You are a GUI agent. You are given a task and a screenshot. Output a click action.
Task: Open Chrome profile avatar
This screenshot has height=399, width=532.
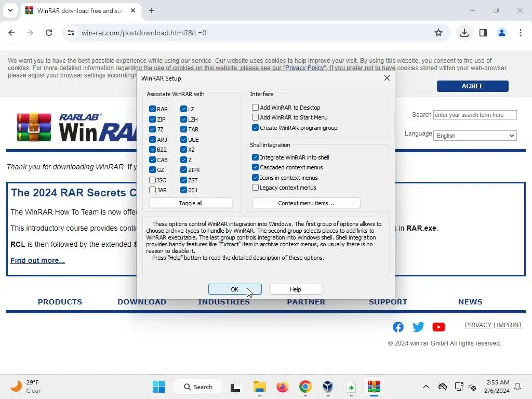502,33
